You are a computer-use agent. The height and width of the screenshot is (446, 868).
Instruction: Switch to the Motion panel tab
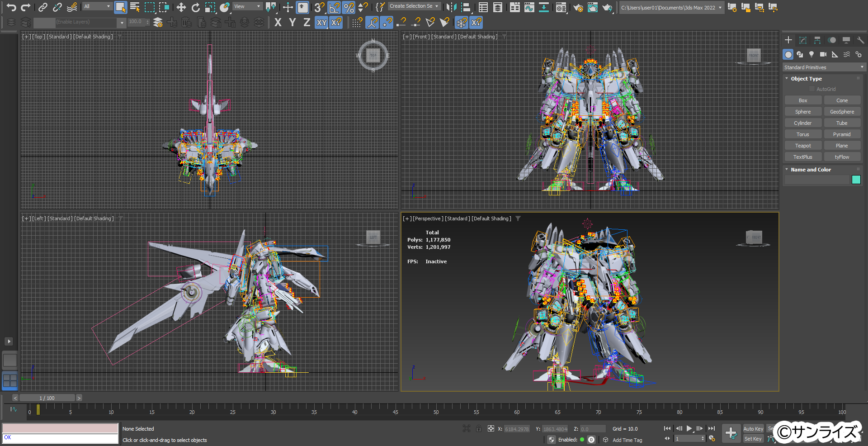pyautogui.click(x=832, y=40)
